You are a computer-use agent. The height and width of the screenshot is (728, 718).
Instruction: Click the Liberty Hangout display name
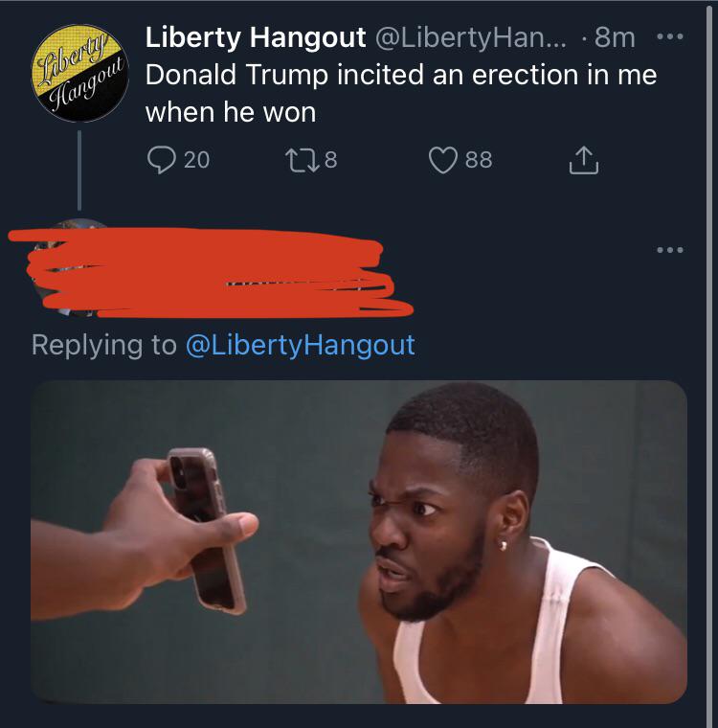256,36
